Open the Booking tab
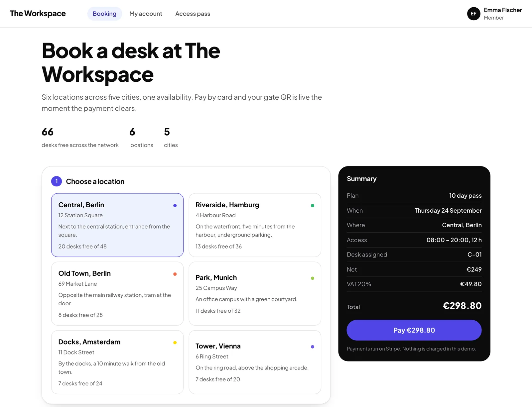The width and height of the screenshot is (532, 407). pos(104,14)
